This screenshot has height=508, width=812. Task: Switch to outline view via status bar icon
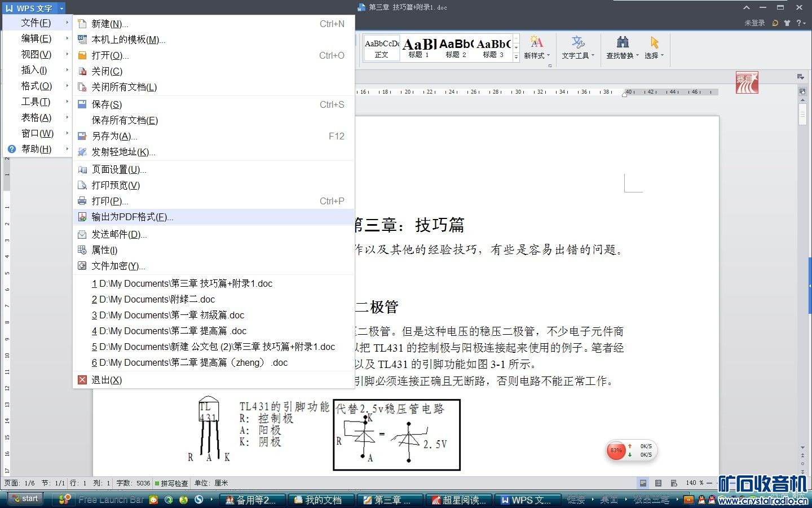[659, 483]
